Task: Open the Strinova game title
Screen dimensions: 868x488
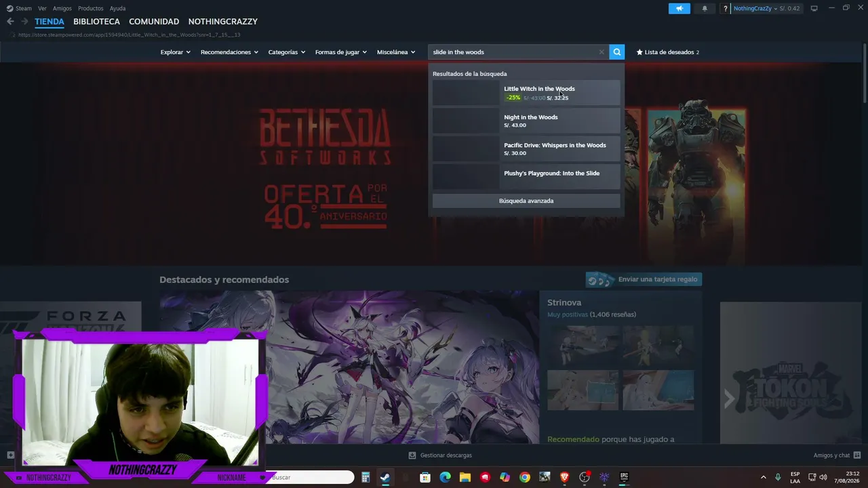Action: point(564,302)
